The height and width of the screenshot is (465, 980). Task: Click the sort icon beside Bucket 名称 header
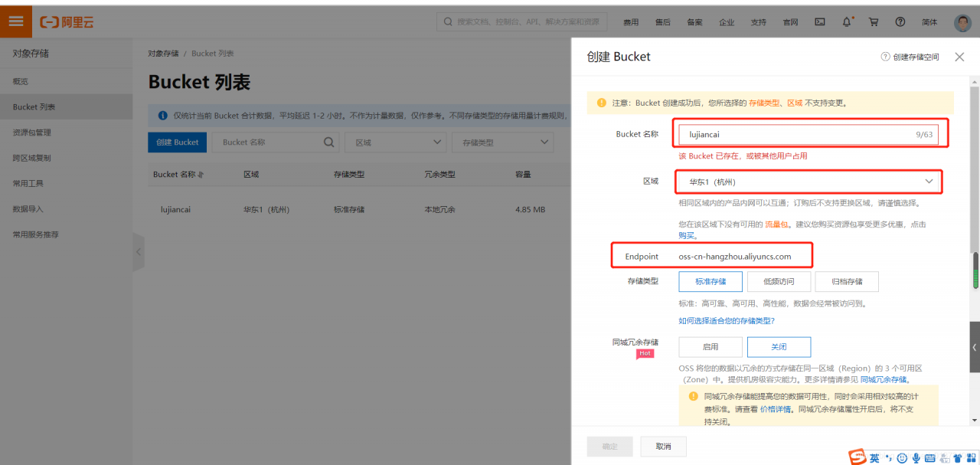pos(201,175)
